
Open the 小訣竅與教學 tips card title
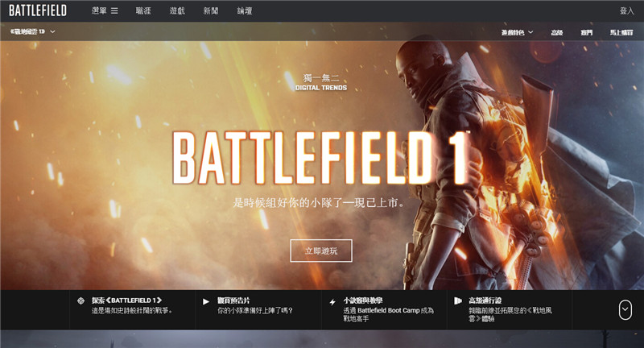[363, 300]
